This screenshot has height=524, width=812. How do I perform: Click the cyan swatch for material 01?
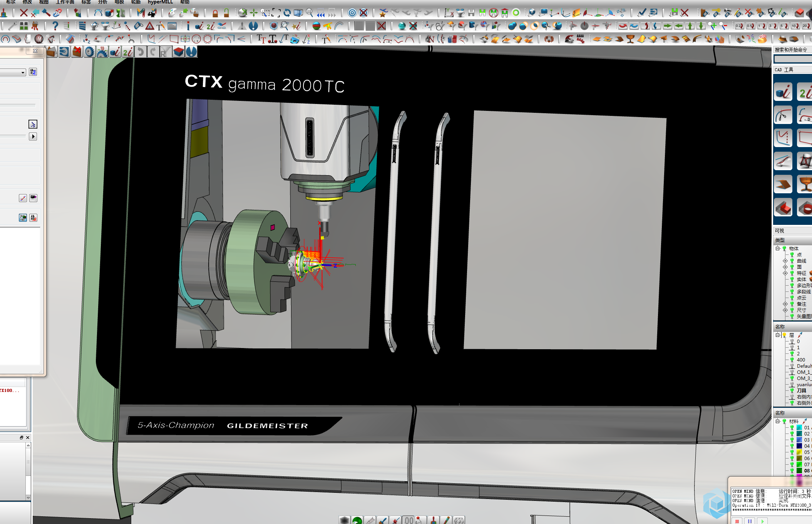click(799, 428)
